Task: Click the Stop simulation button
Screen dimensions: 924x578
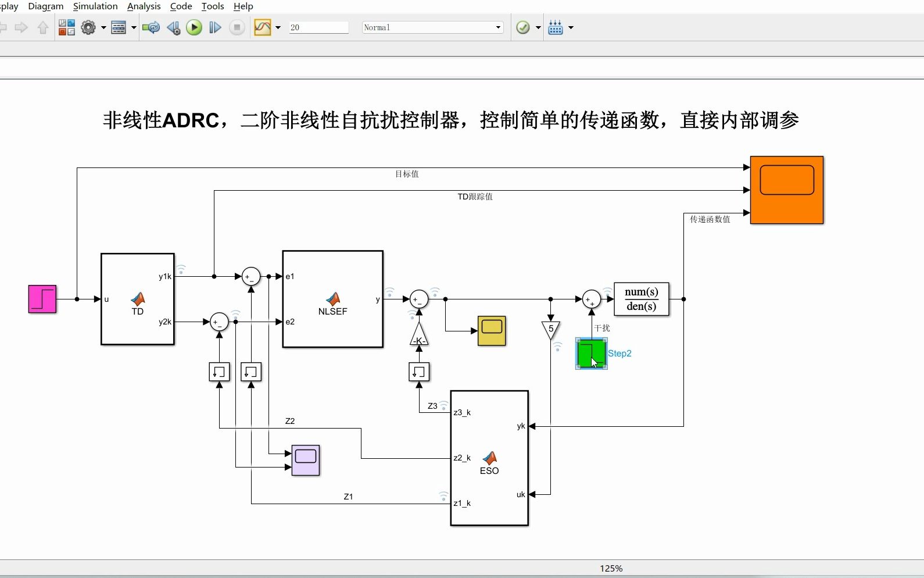Action: click(237, 27)
